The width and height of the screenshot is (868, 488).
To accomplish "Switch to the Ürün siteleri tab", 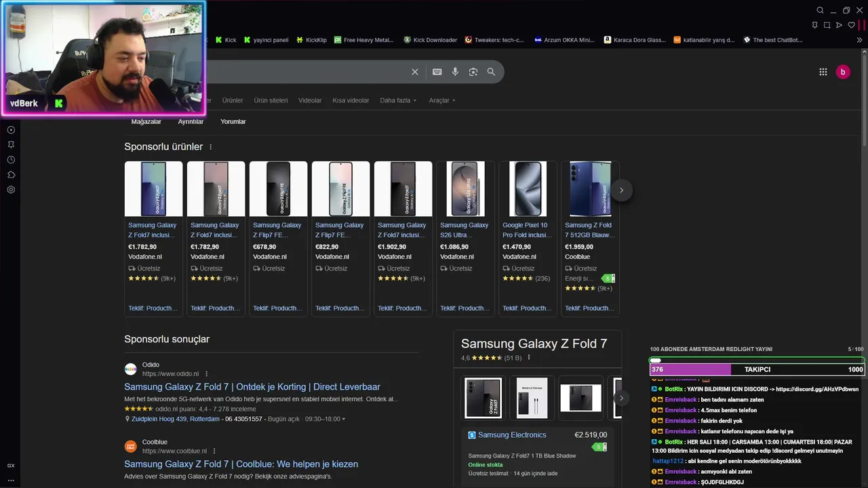I will click(271, 100).
